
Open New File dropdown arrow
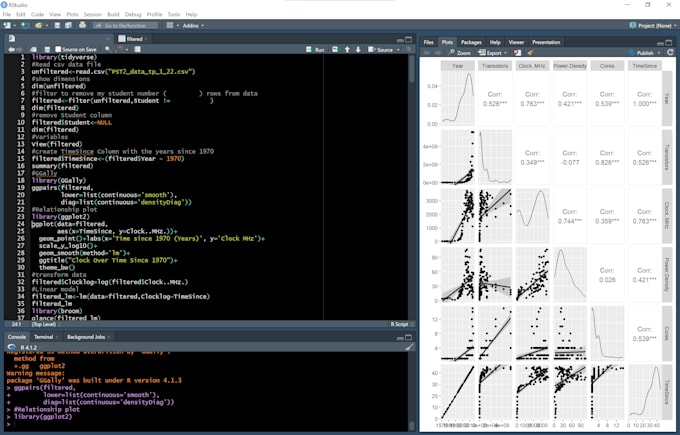pos(14,26)
